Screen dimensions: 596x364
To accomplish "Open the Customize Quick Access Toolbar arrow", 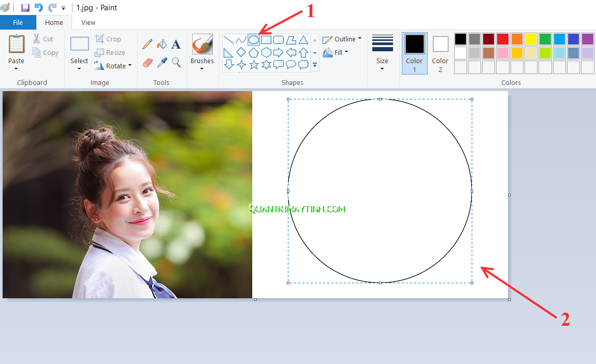I will (63, 8).
